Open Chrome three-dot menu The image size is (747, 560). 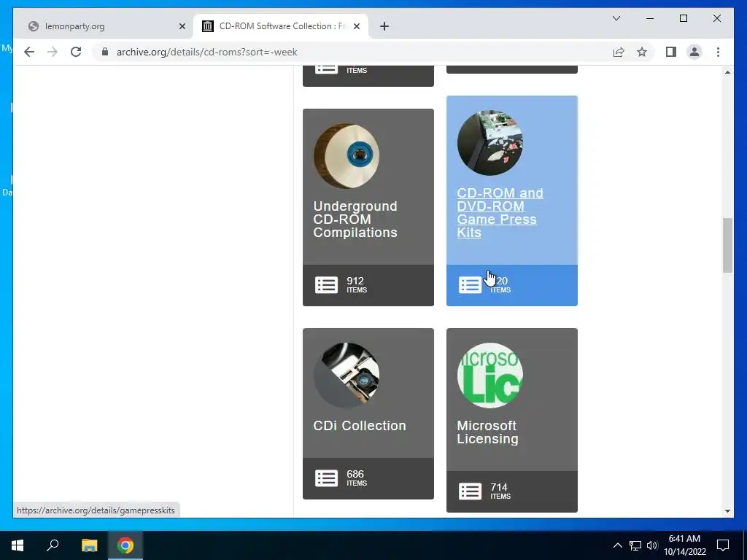718,52
